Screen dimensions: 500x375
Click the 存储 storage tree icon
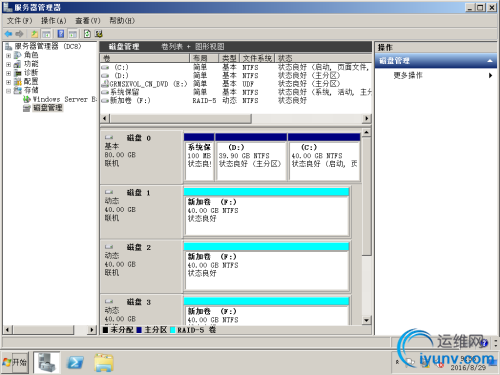click(x=18, y=90)
